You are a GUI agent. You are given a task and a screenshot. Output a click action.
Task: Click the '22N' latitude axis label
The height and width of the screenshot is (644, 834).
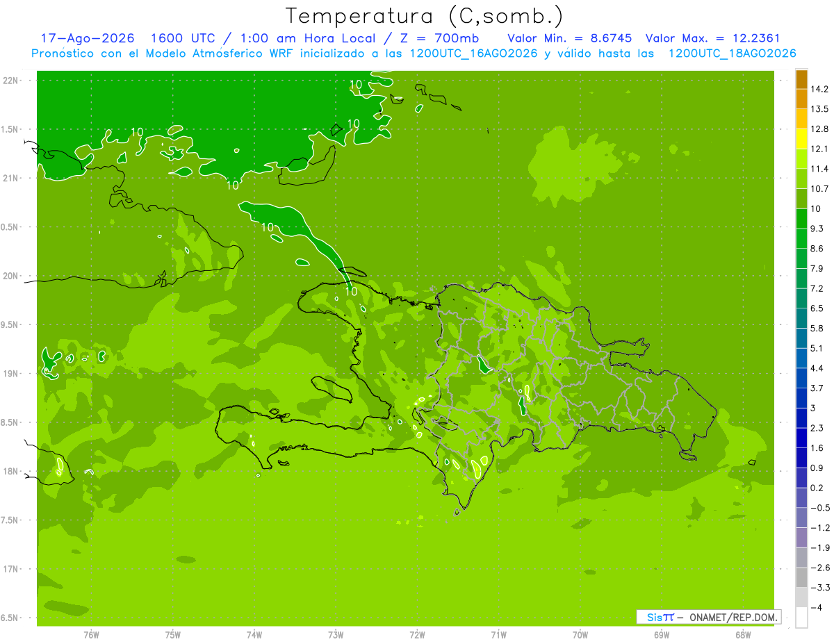point(10,81)
